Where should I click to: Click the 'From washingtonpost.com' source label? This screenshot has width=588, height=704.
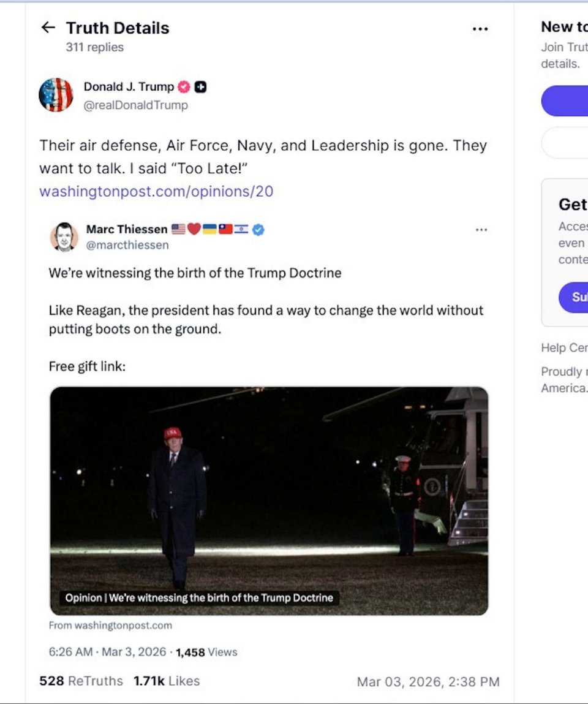[x=110, y=626]
